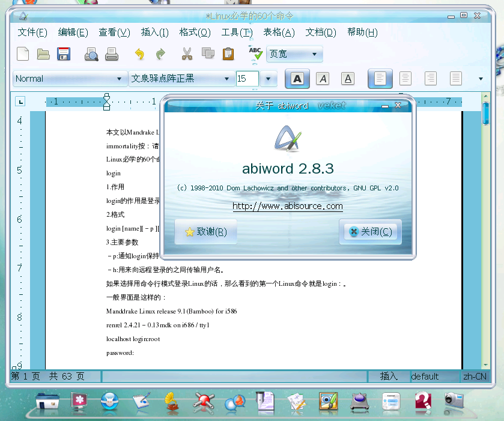The height and width of the screenshot is (421, 504).
Task: Toggle bold formatting
Action: pyautogui.click(x=297, y=79)
